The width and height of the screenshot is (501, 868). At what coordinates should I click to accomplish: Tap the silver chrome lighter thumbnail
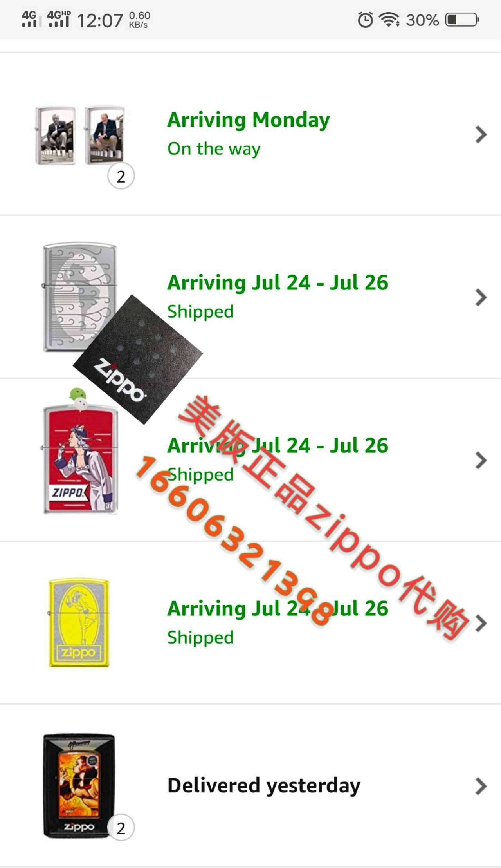(79, 297)
